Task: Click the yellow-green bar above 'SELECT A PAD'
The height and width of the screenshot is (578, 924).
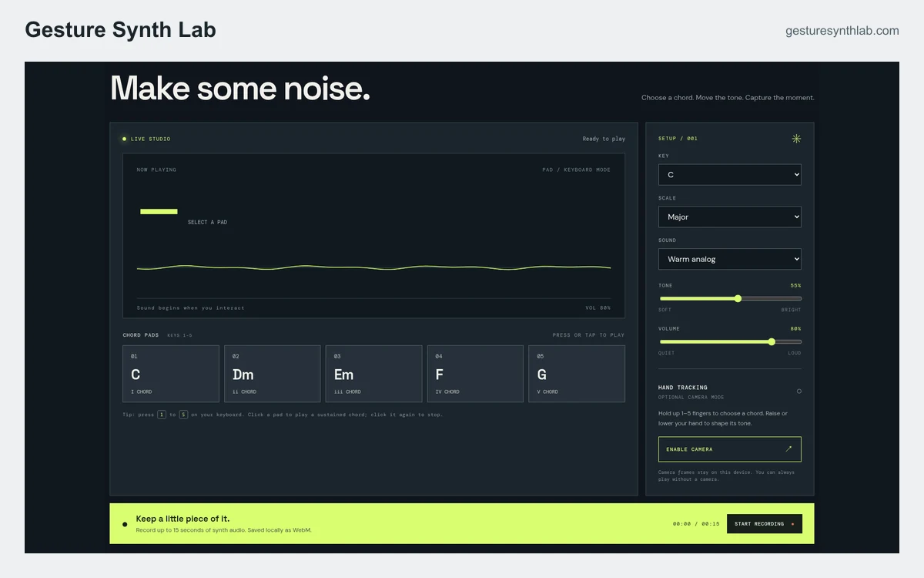Action: click(x=159, y=211)
